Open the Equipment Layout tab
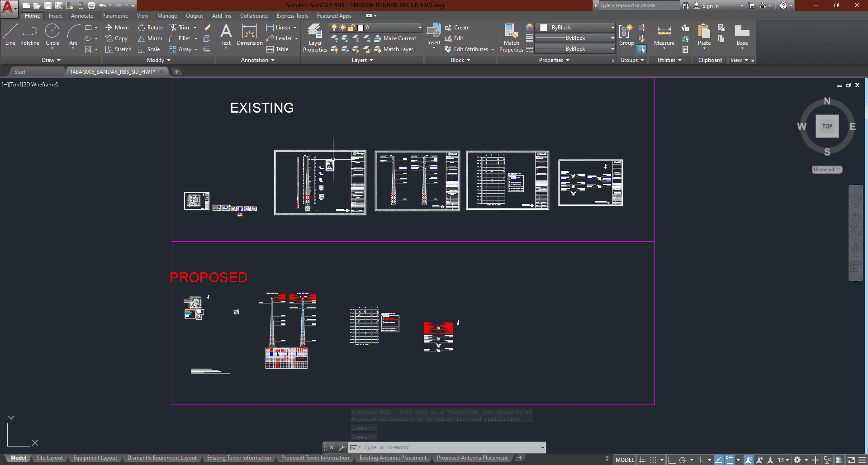The width and height of the screenshot is (868, 465). click(95, 458)
